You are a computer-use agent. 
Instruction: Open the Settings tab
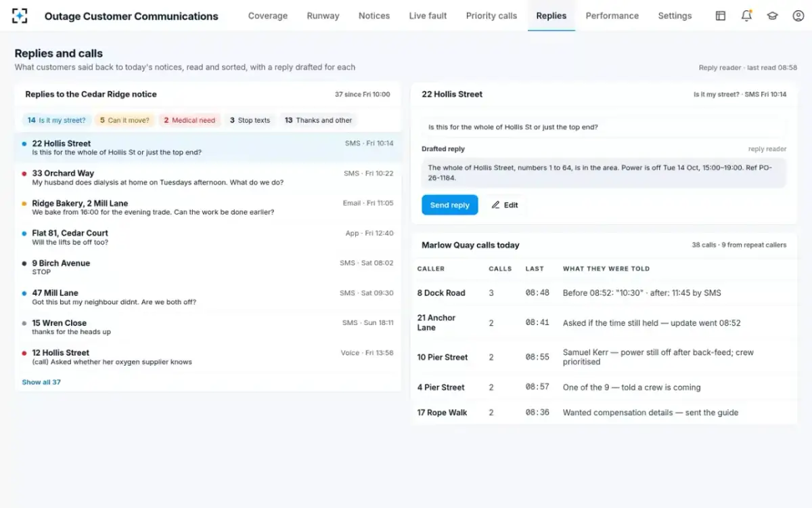coord(675,16)
